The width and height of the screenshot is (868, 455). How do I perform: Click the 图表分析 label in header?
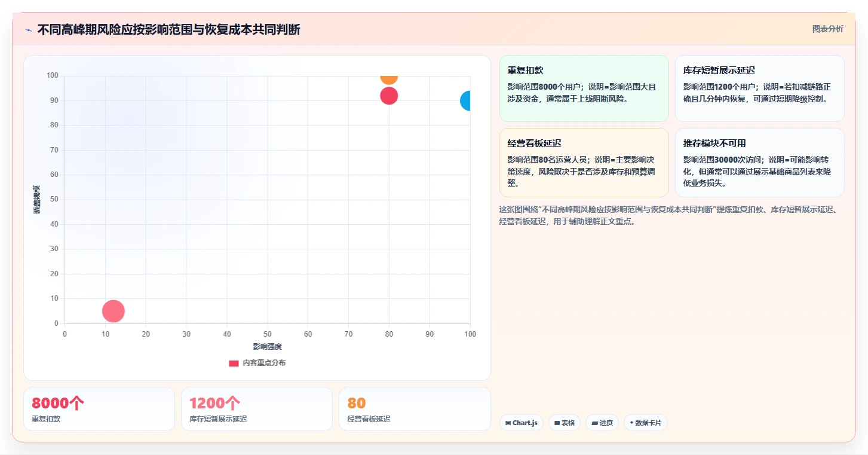[x=827, y=29]
